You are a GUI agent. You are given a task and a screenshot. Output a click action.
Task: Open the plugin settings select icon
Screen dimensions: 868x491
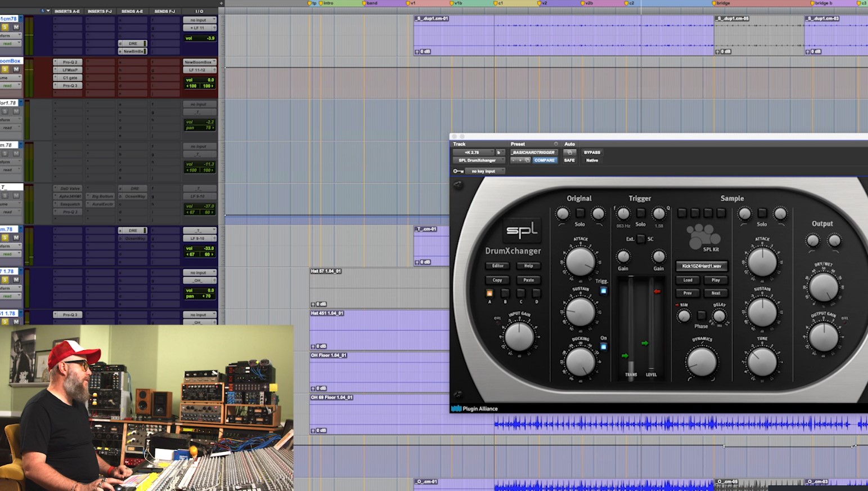527,160
